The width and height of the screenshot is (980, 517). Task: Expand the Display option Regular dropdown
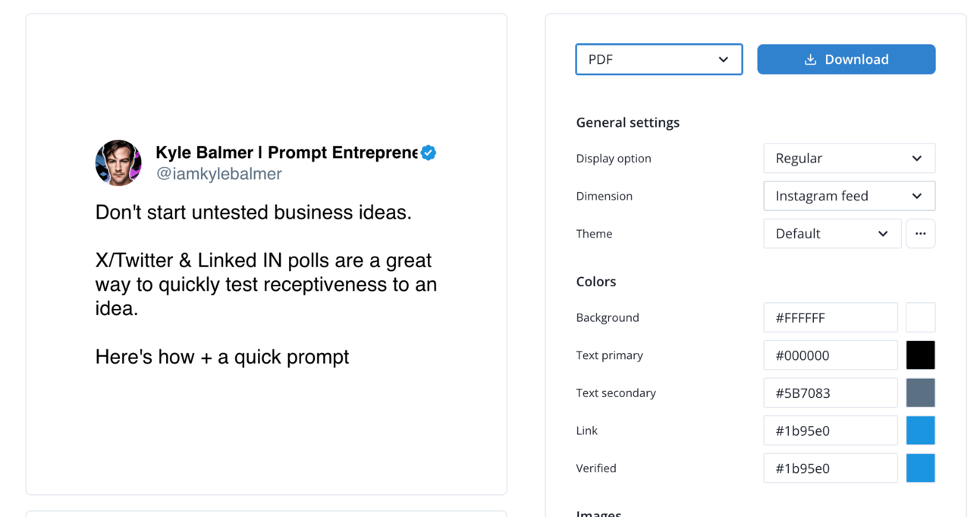[849, 158]
